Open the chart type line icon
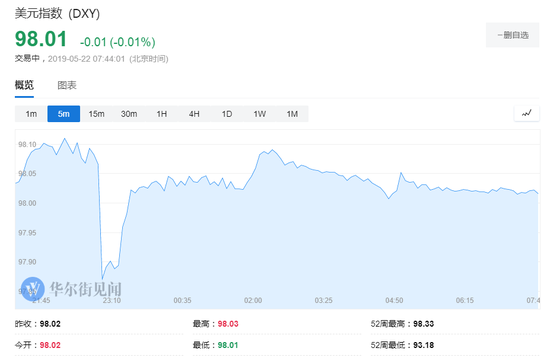Screen dimensions: 550x364 tap(526, 114)
